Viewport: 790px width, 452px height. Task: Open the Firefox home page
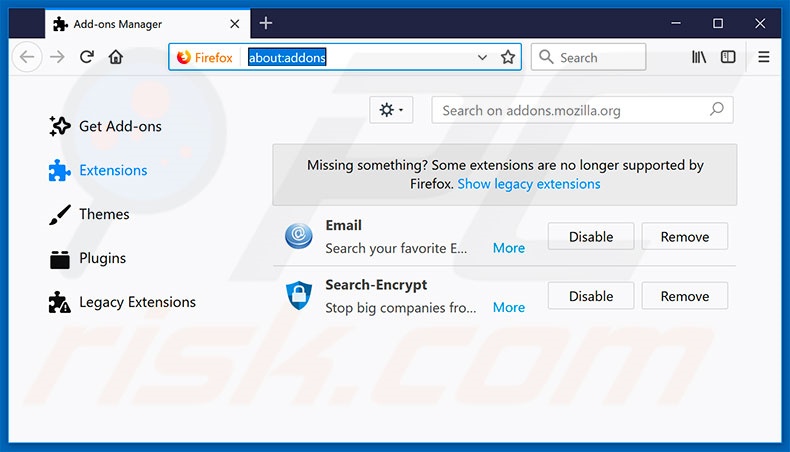[116, 57]
